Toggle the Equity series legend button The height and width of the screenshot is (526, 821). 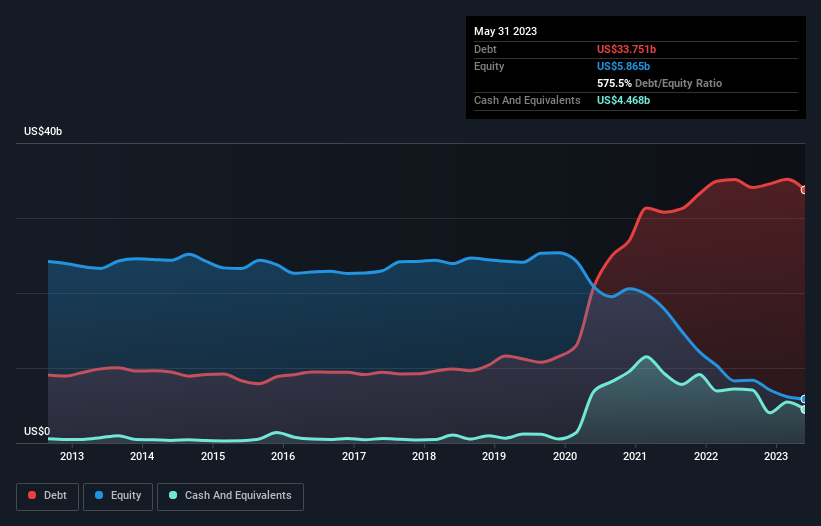point(118,496)
